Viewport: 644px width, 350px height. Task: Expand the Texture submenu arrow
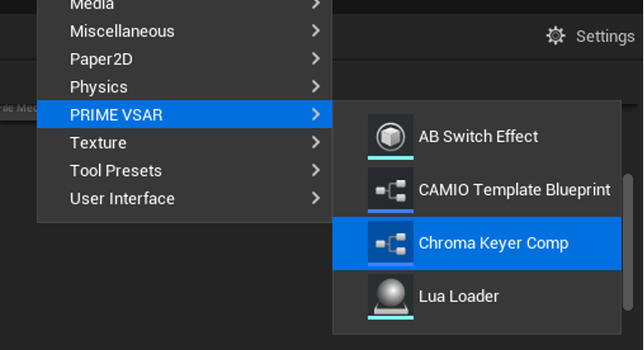pos(315,142)
